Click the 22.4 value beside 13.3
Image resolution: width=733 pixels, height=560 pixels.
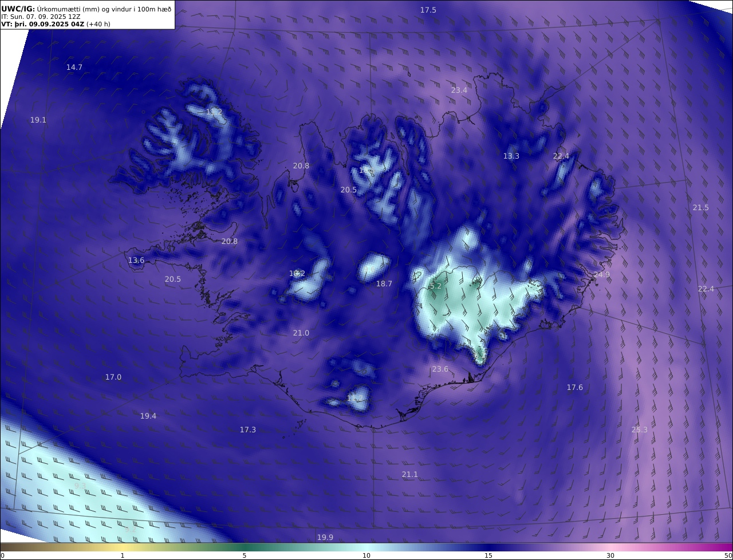click(x=561, y=156)
